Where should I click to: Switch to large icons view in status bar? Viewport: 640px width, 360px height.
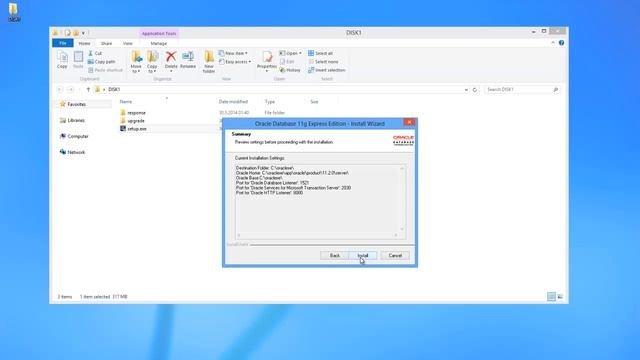[560, 297]
